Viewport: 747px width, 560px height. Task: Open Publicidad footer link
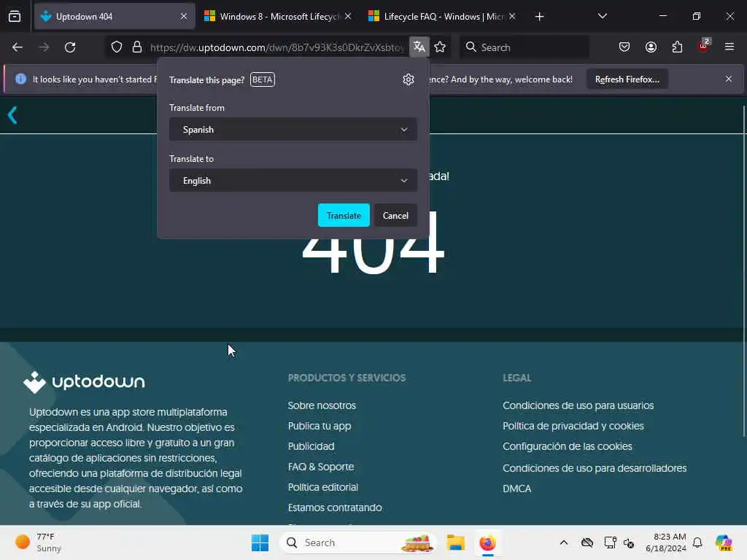tap(311, 446)
